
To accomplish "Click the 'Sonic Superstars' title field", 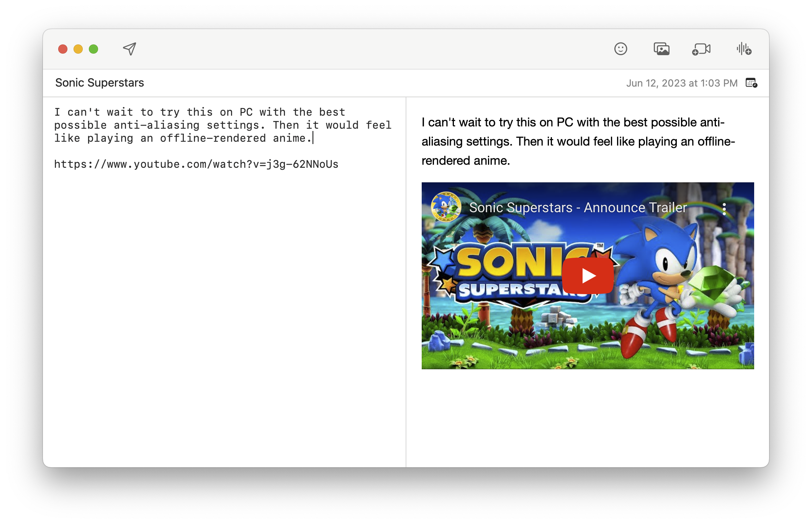I will point(100,83).
